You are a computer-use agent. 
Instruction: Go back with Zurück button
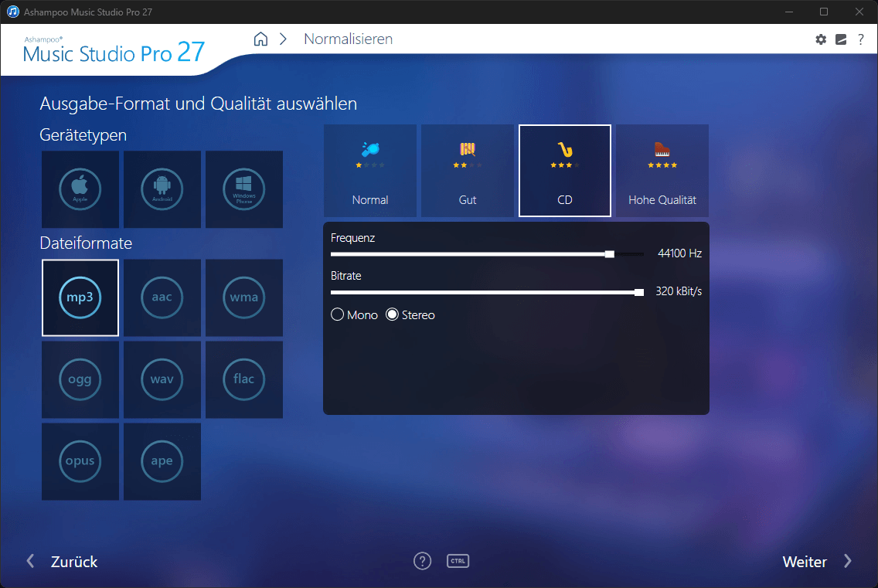point(62,561)
